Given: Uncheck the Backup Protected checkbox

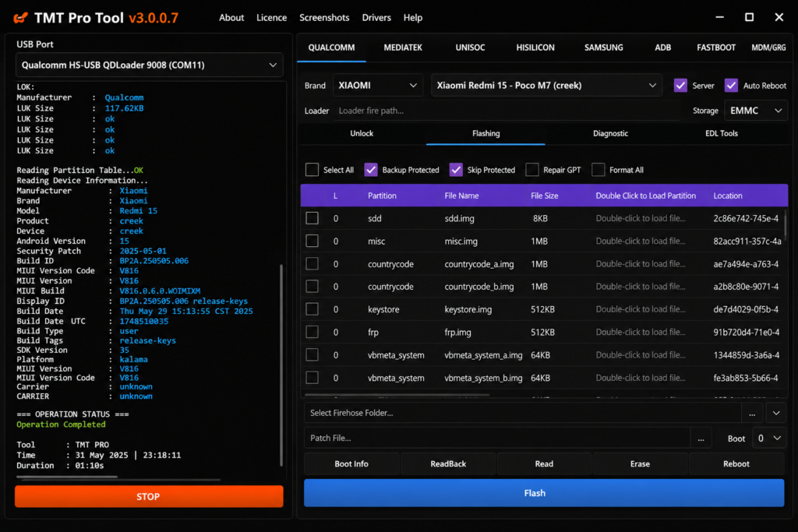Looking at the screenshot, I should pyautogui.click(x=371, y=170).
